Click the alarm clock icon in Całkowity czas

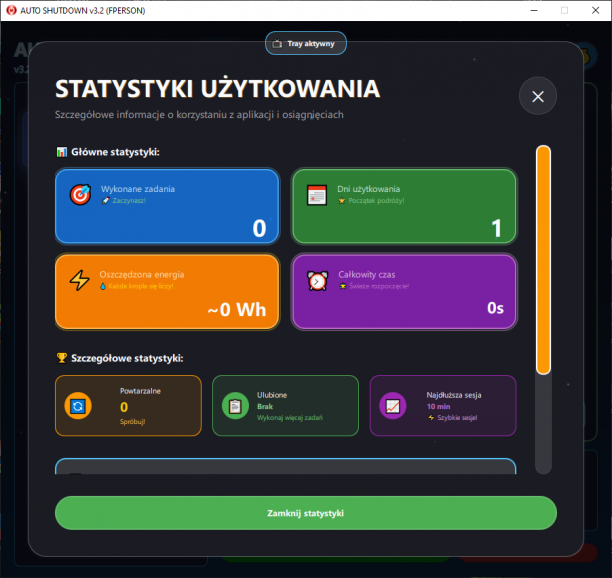317,281
